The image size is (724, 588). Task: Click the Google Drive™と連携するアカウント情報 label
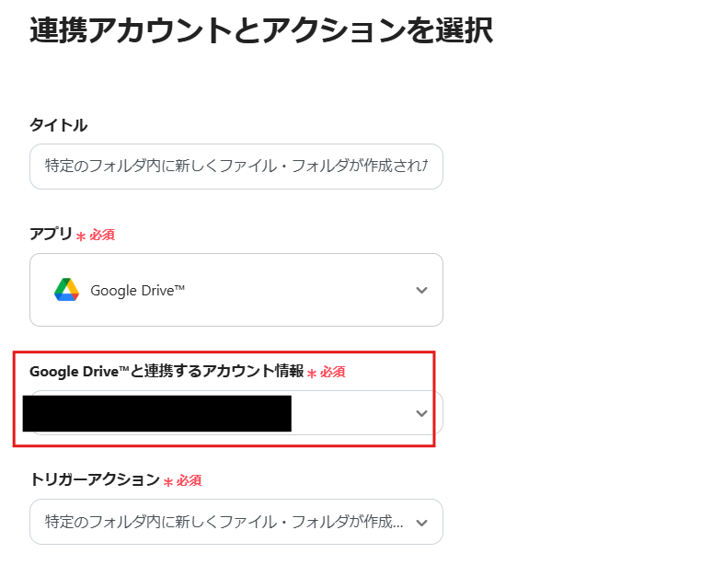pos(167,372)
